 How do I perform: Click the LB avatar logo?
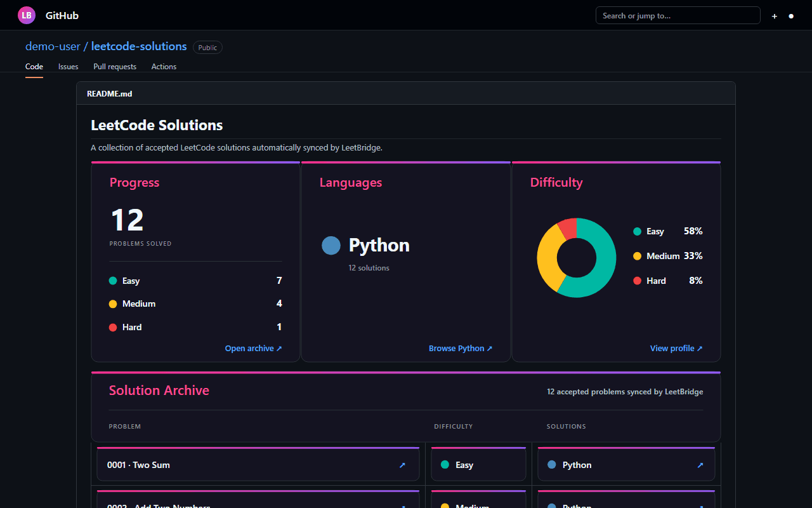tap(27, 15)
